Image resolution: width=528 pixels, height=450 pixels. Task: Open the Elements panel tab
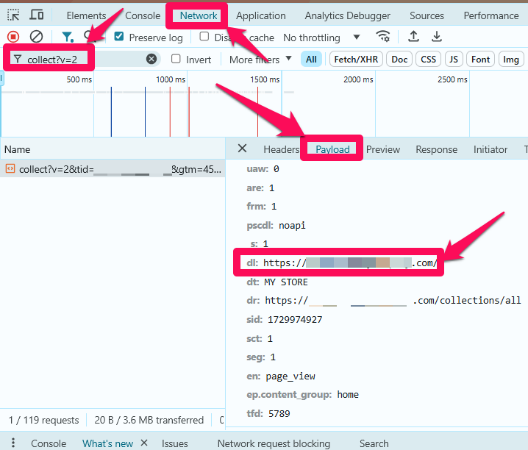pyautogui.click(x=86, y=15)
